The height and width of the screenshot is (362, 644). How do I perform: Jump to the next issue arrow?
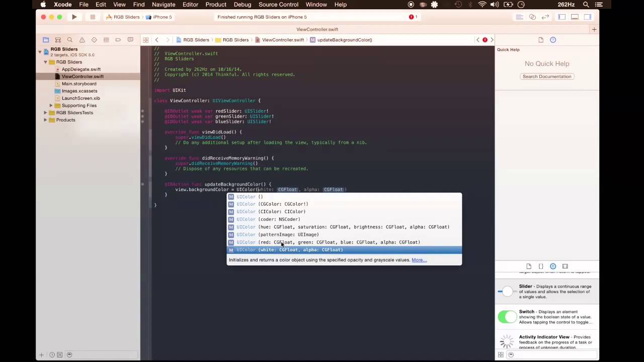(492, 40)
